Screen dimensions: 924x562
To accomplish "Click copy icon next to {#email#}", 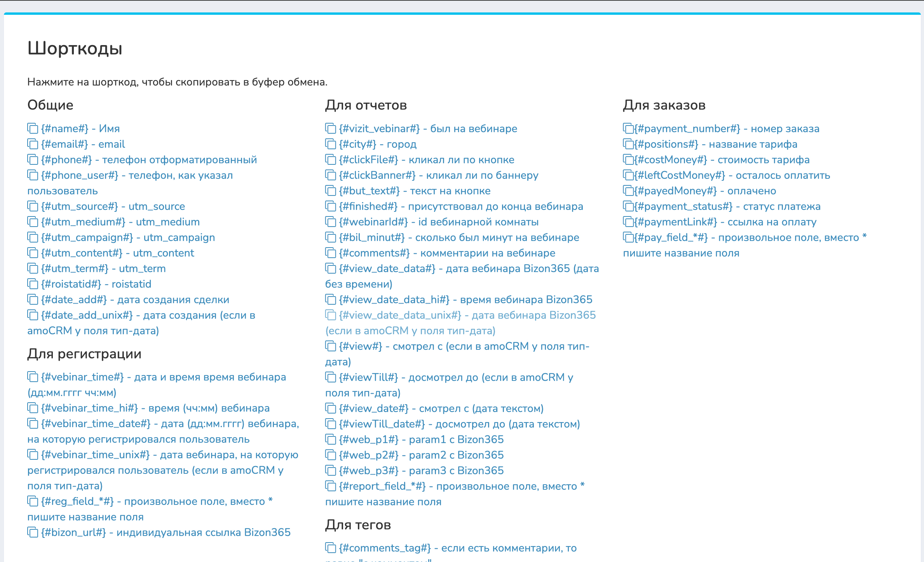I will tap(33, 144).
